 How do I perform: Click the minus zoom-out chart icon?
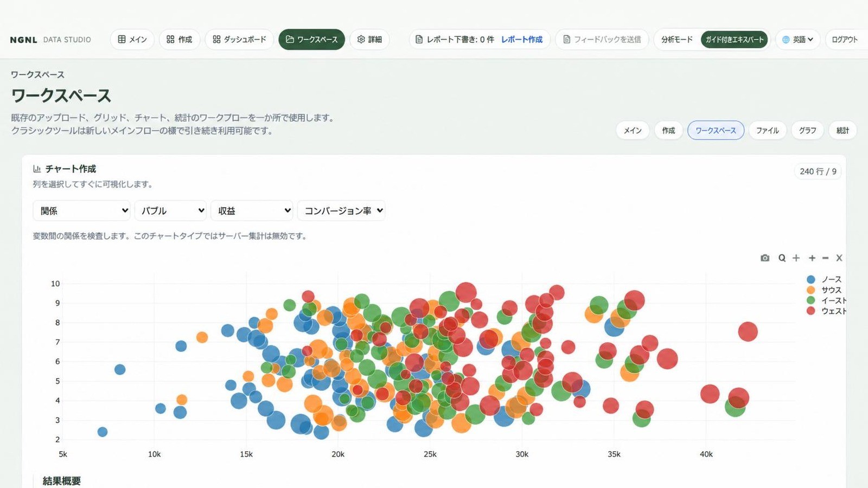[825, 258]
